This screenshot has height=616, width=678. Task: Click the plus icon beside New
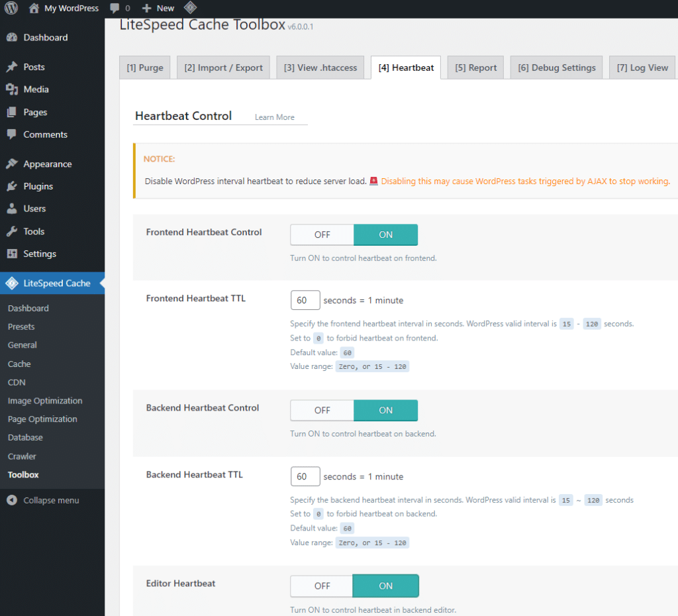[146, 8]
